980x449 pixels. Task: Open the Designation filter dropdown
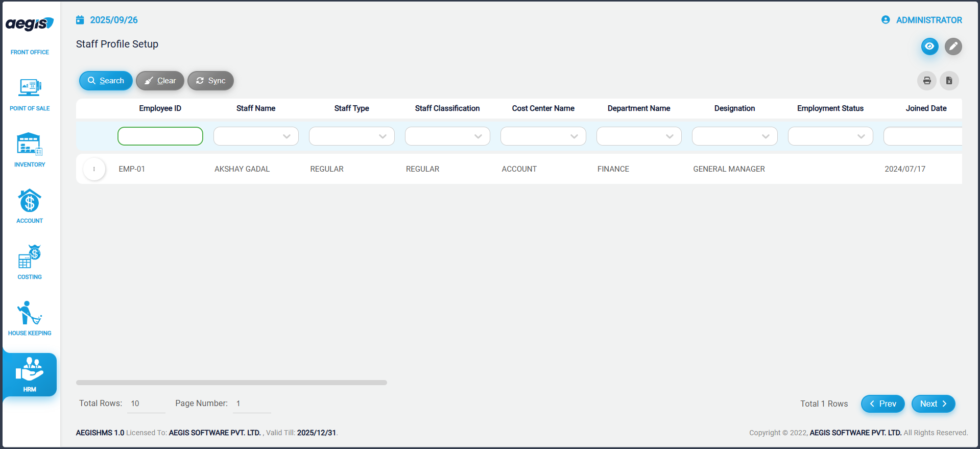pyautogui.click(x=734, y=136)
